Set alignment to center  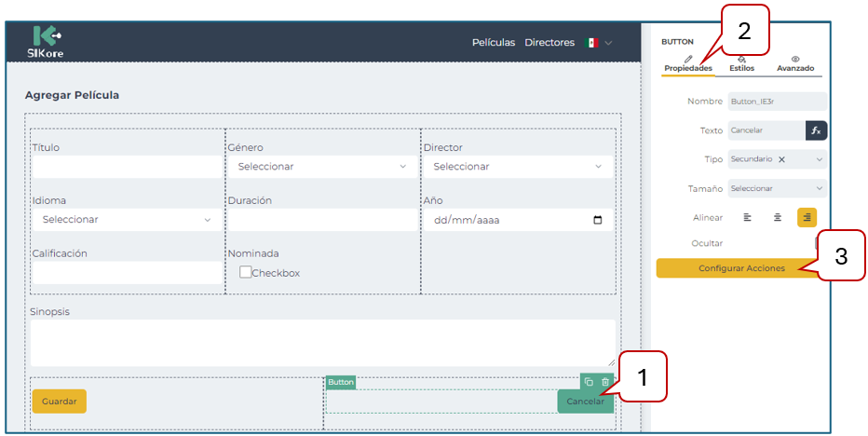pyautogui.click(x=777, y=217)
